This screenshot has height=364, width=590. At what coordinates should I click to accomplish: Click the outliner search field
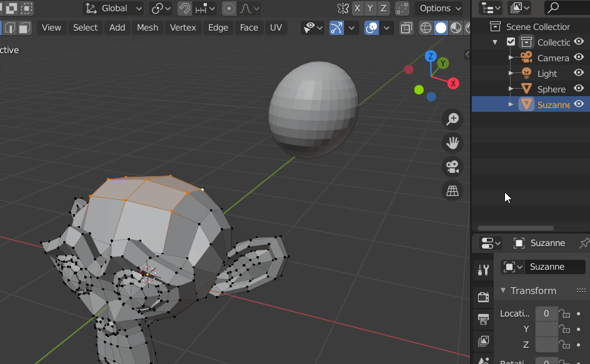(567, 7)
